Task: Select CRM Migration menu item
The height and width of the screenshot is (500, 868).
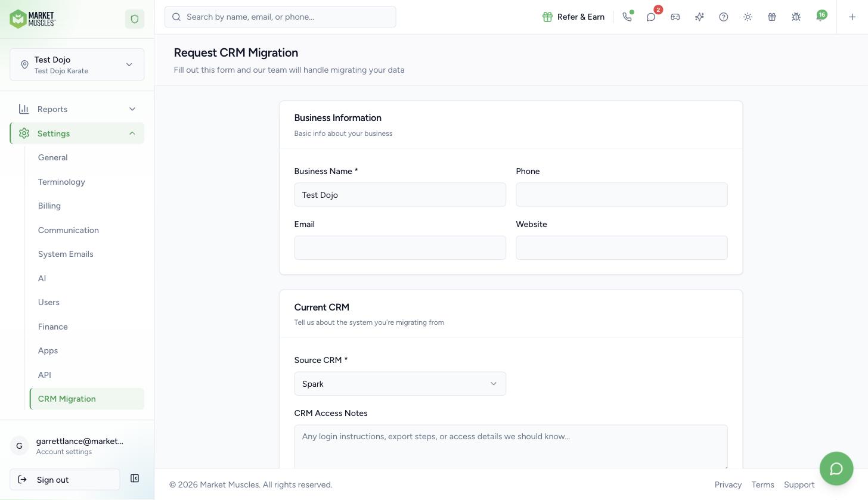Action: pyautogui.click(x=87, y=399)
